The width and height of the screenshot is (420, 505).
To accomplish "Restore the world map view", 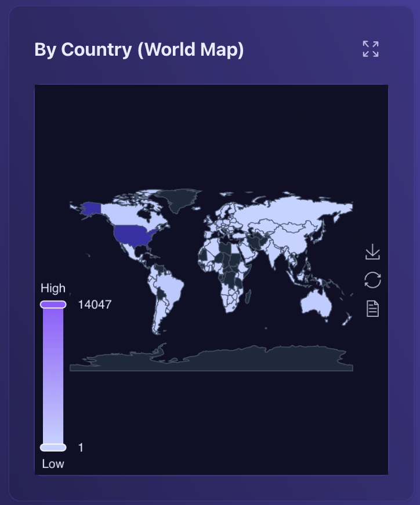I will pyautogui.click(x=372, y=280).
